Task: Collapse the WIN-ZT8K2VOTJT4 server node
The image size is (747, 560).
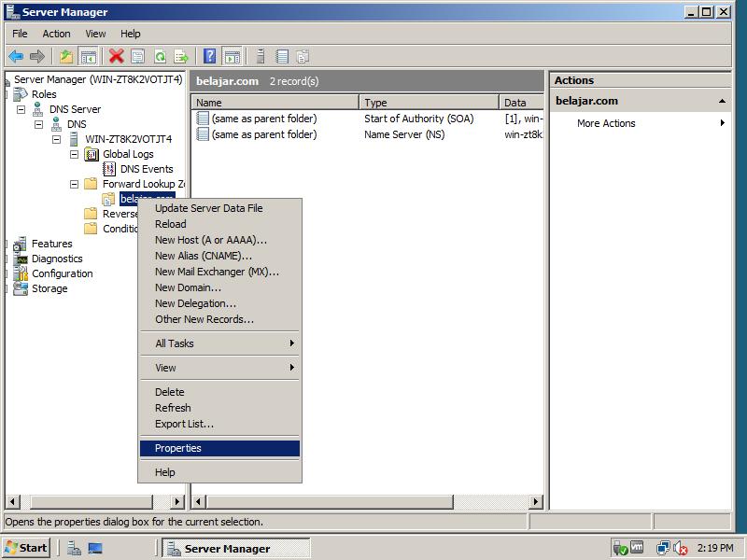Action: coord(56,139)
